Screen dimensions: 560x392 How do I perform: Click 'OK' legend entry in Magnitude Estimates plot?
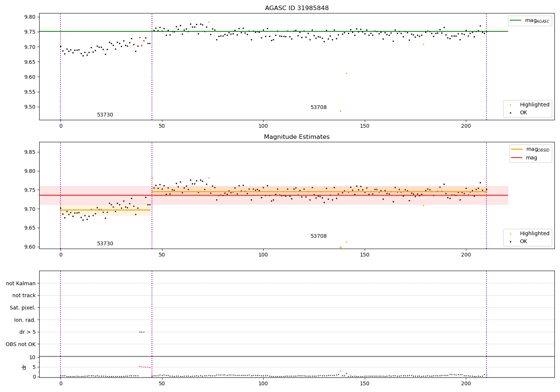point(523,241)
